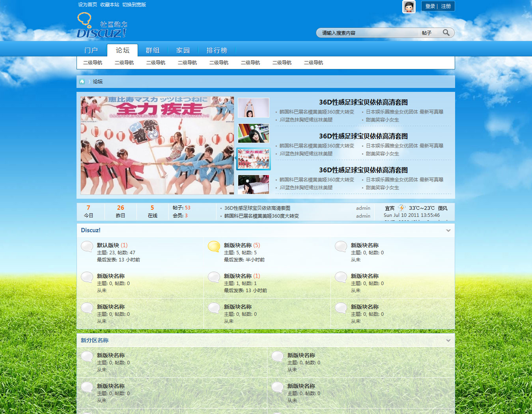Click the 今日 count 7
Viewport: 532px width, 414px height.
[88, 208]
